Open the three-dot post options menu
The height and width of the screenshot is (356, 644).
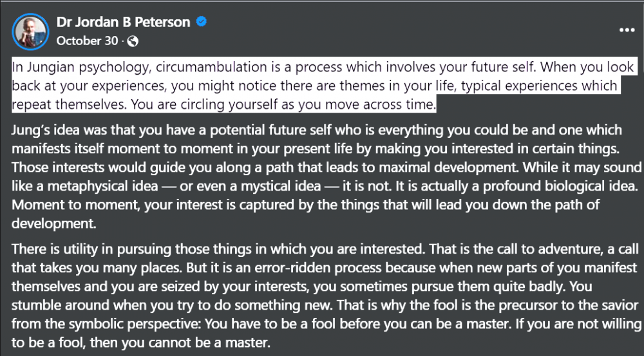pos(627,30)
